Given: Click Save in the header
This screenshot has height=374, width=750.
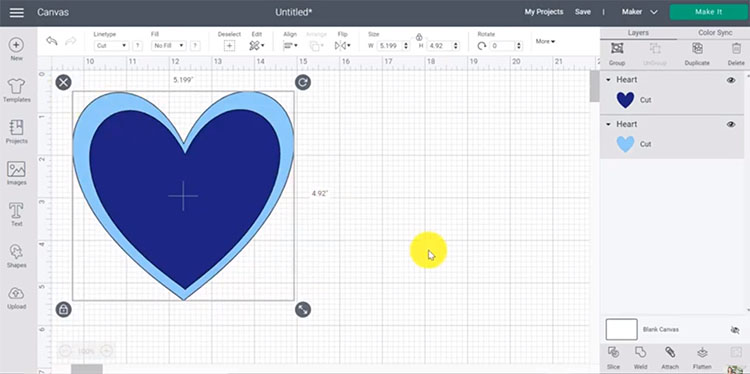Looking at the screenshot, I should pos(583,12).
